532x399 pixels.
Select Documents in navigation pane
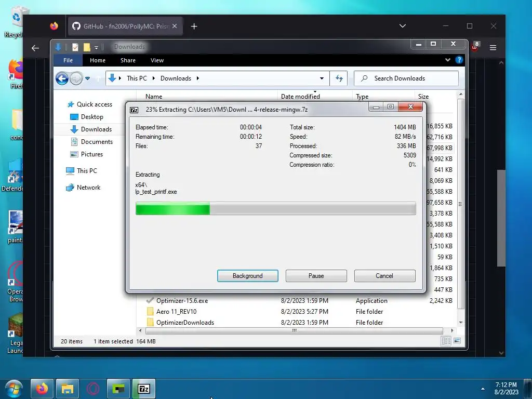tap(91, 142)
